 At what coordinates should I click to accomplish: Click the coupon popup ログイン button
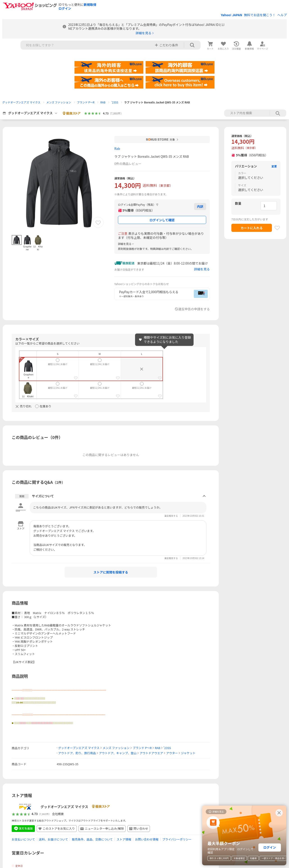(269, 847)
